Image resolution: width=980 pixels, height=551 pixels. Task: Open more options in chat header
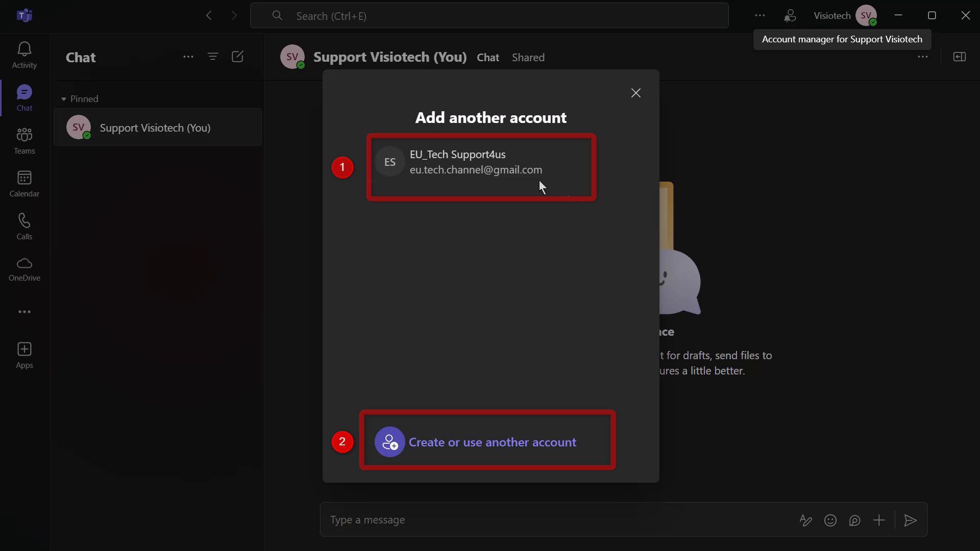tap(923, 57)
